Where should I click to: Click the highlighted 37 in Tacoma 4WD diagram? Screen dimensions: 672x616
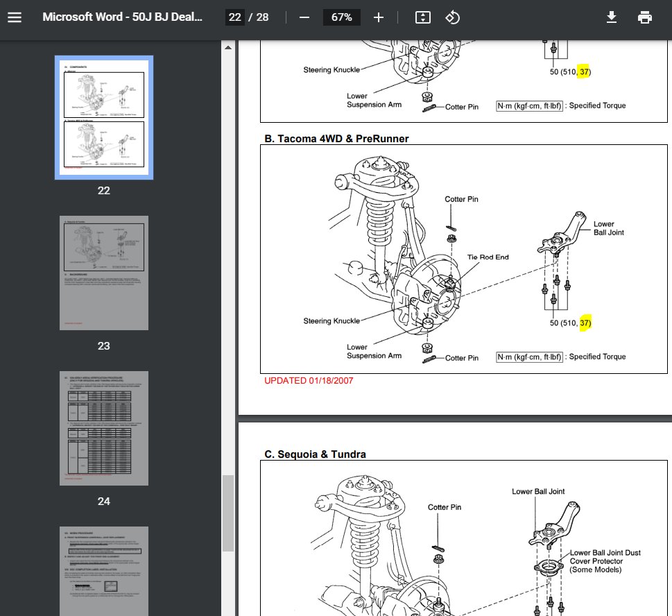(585, 323)
